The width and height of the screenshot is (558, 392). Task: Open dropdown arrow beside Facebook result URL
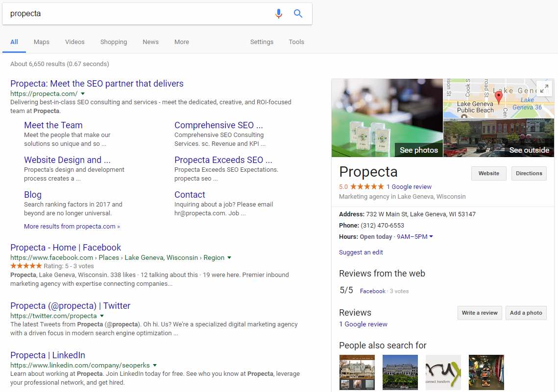(x=229, y=257)
